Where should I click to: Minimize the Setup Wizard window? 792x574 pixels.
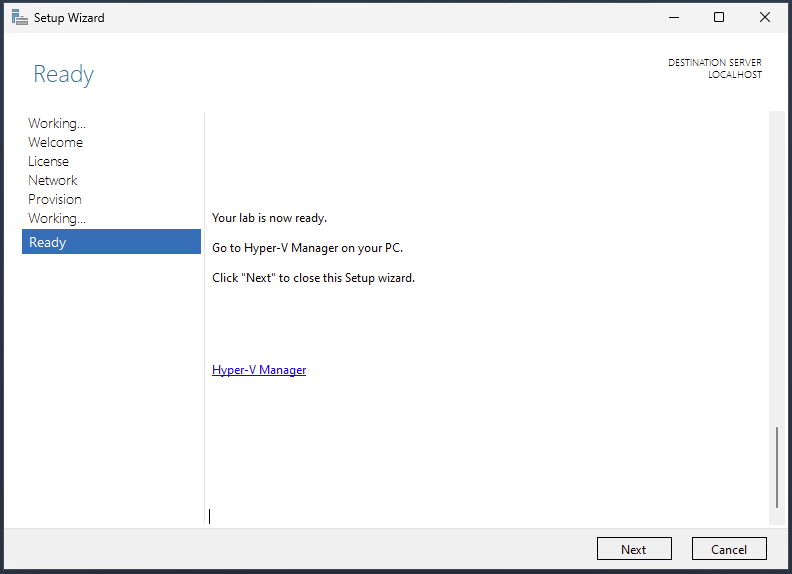click(x=674, y=18)
